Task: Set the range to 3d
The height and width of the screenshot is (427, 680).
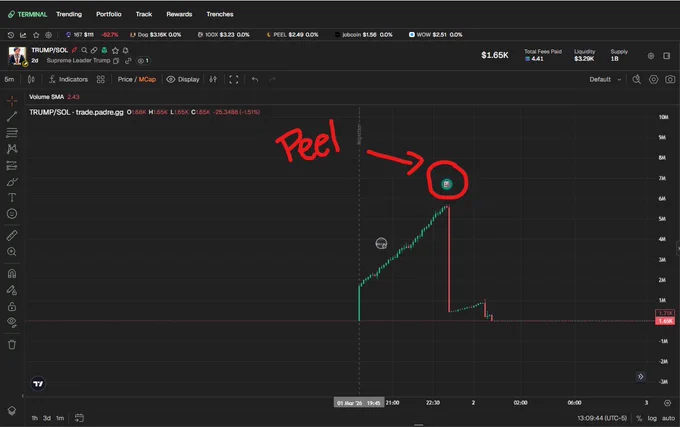Action: 47,418
